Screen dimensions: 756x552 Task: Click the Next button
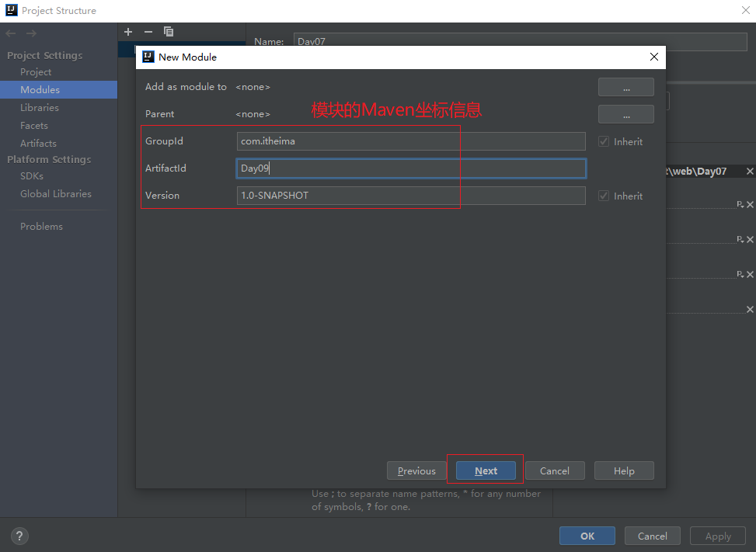pos(486,470)
